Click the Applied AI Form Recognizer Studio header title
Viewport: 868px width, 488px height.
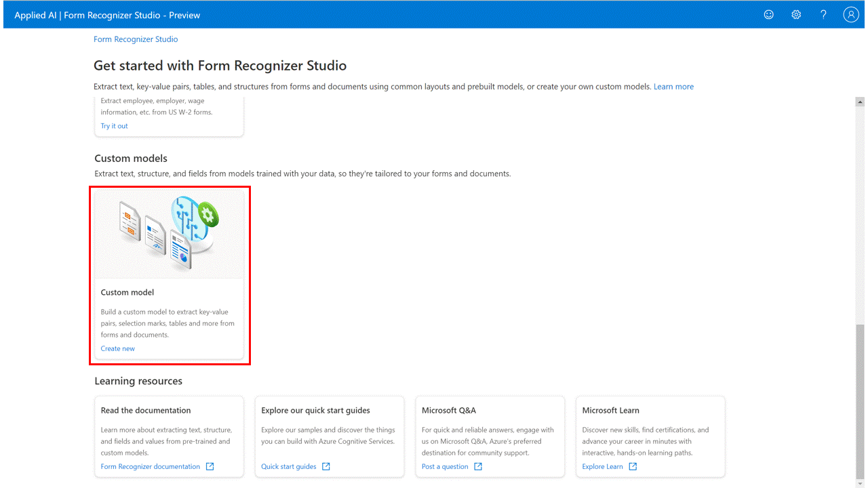pos(107,15)
